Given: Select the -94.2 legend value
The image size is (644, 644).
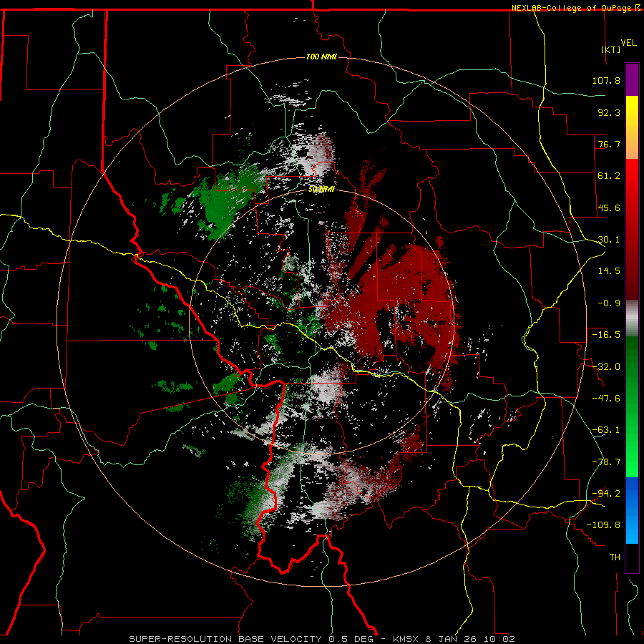Looking at the screenshot, I should (606, 494).
